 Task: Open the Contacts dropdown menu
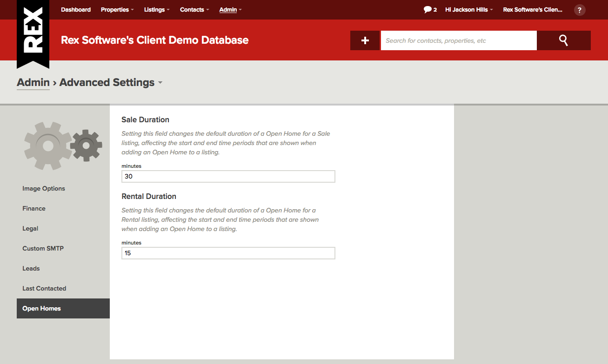(194, 9)
